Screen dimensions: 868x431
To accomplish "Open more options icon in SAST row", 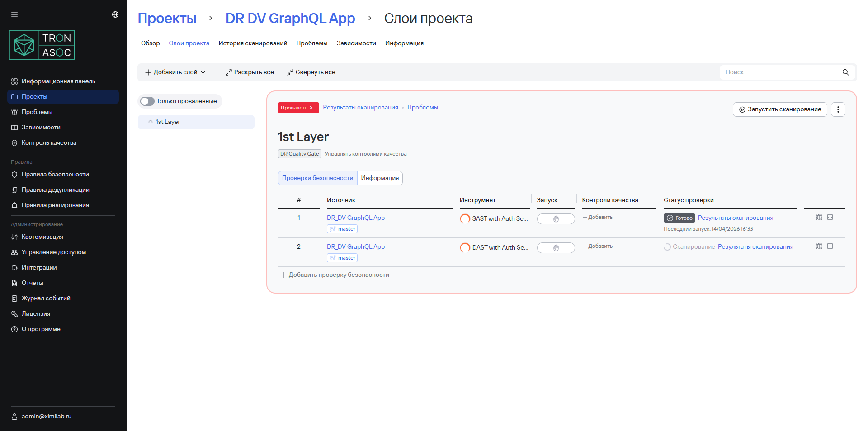I will tap(830, 217).
